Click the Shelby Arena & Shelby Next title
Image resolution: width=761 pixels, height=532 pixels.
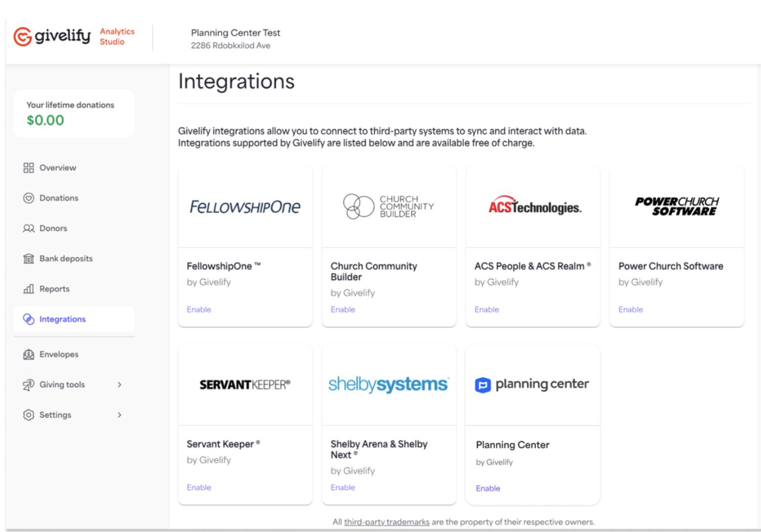point(379,449)
